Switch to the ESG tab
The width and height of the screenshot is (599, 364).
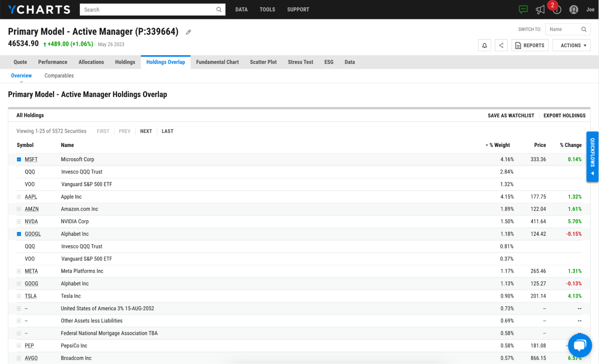329,62
